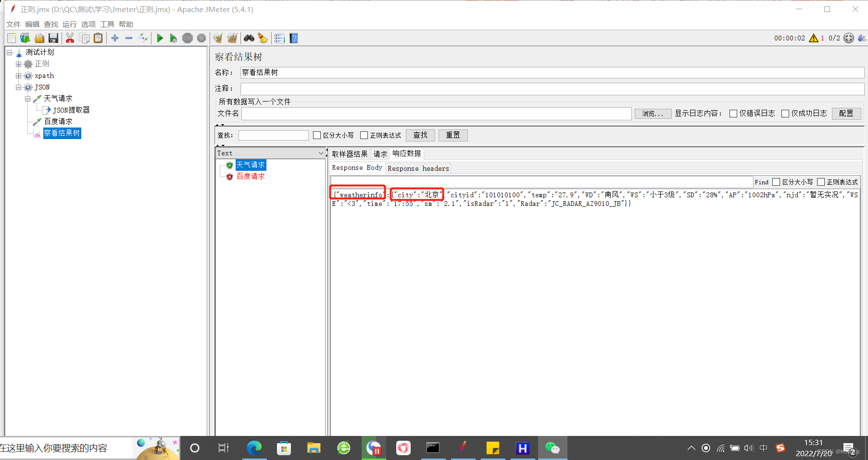Click the 查找 text input field

tap(274, 135)
